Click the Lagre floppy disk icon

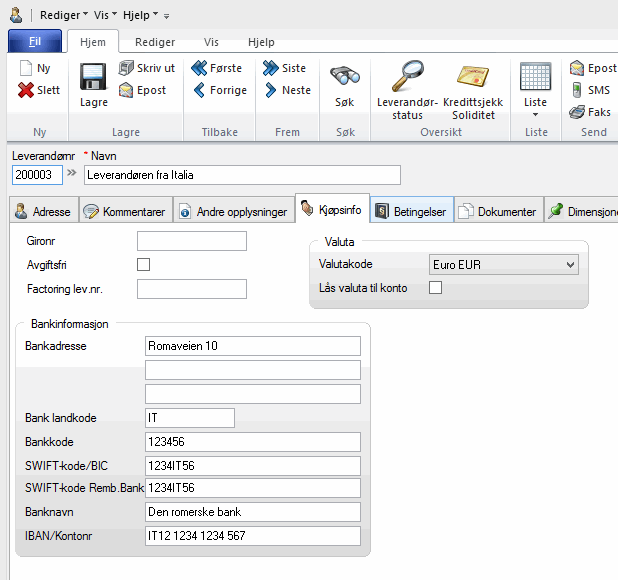[x=94, y=78]
